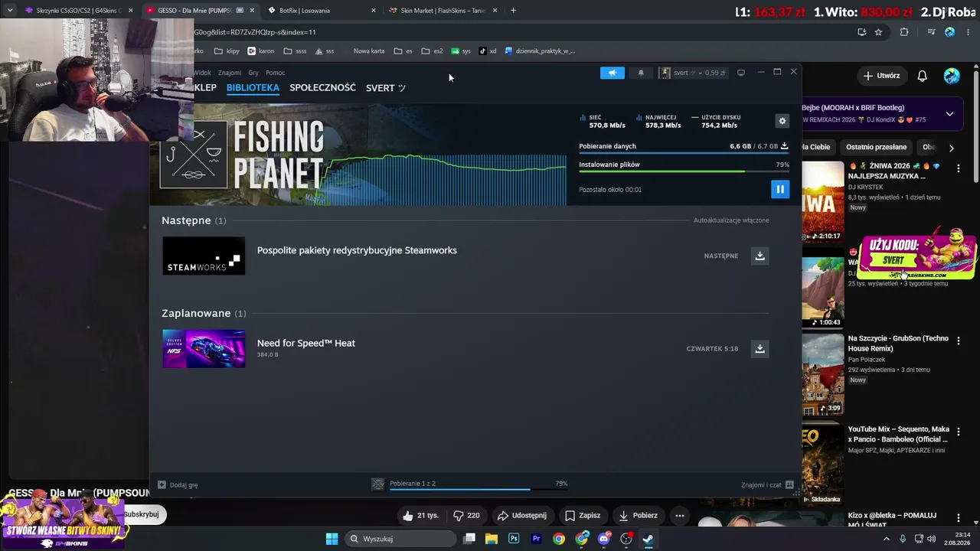980x551 pixels.
Task: Open Chrome extensions puzzle icon
Action: pos(904,32)
